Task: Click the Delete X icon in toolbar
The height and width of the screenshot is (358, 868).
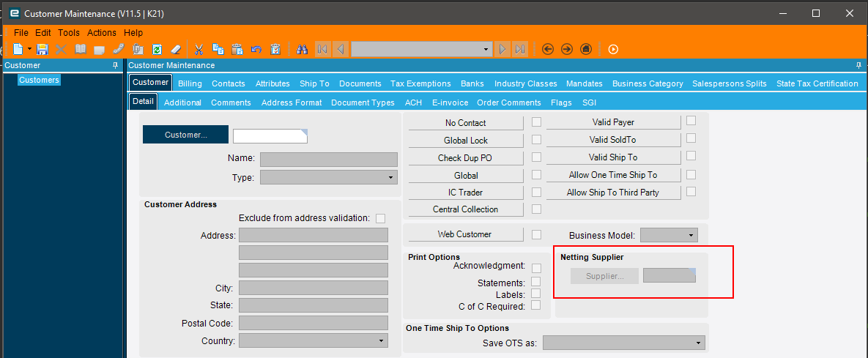Action: (x=61, y=49)
